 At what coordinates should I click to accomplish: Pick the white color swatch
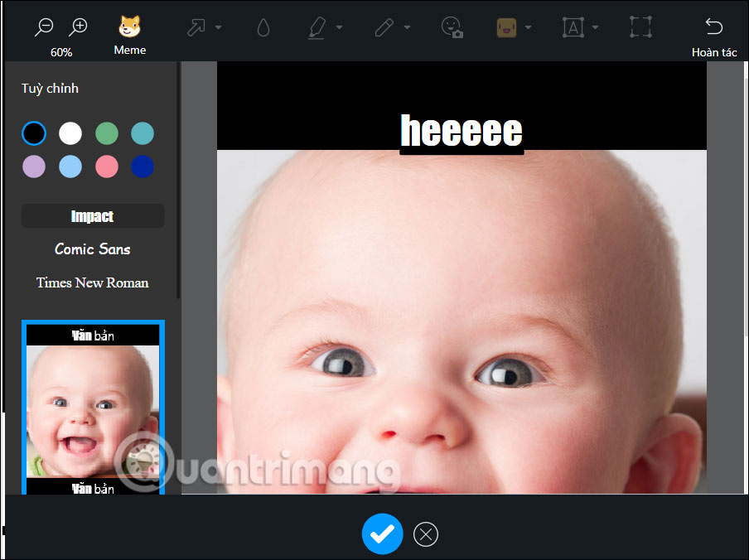[x=70, y=133]
